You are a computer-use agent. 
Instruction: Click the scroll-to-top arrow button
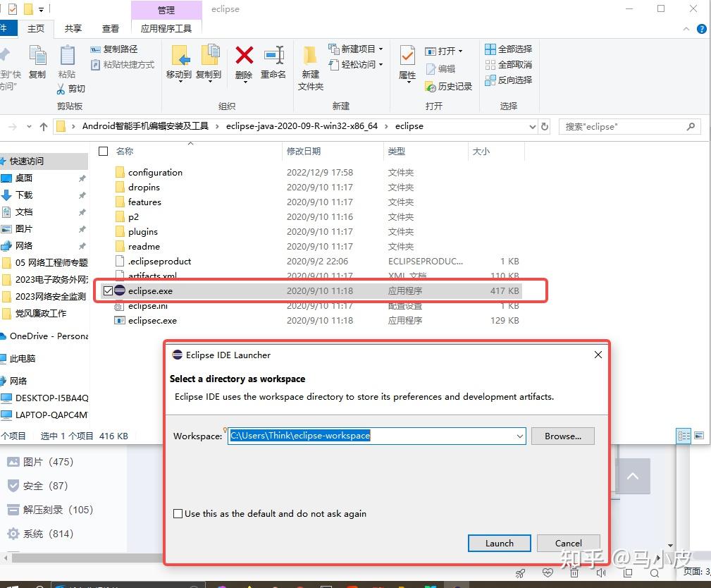coord(633,476)
